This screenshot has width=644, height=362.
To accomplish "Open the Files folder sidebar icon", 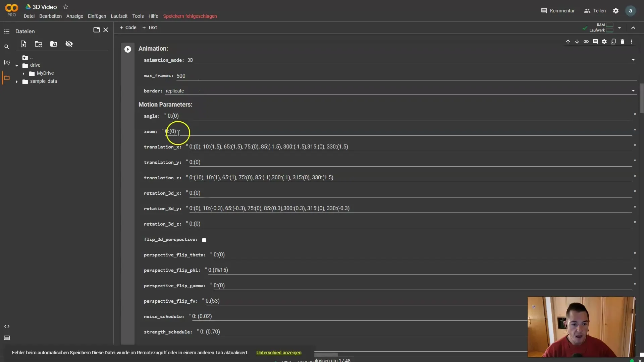I will [x=7, y=78].
